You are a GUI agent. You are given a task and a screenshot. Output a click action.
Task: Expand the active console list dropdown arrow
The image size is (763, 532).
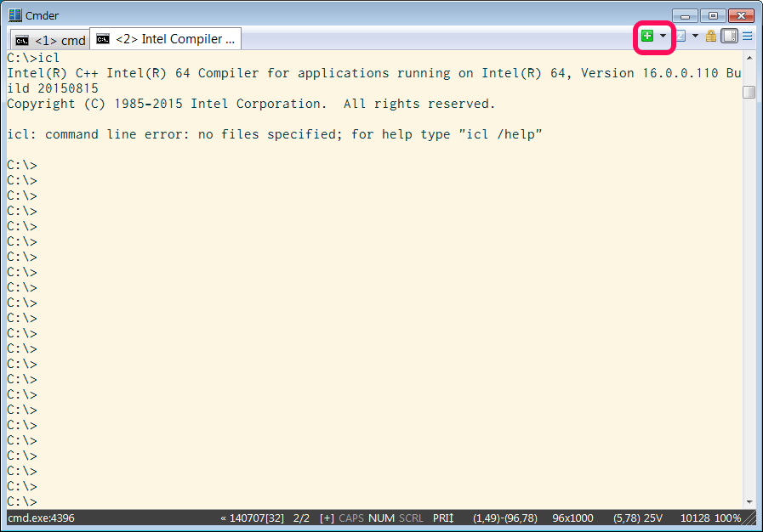coord(695,36)
